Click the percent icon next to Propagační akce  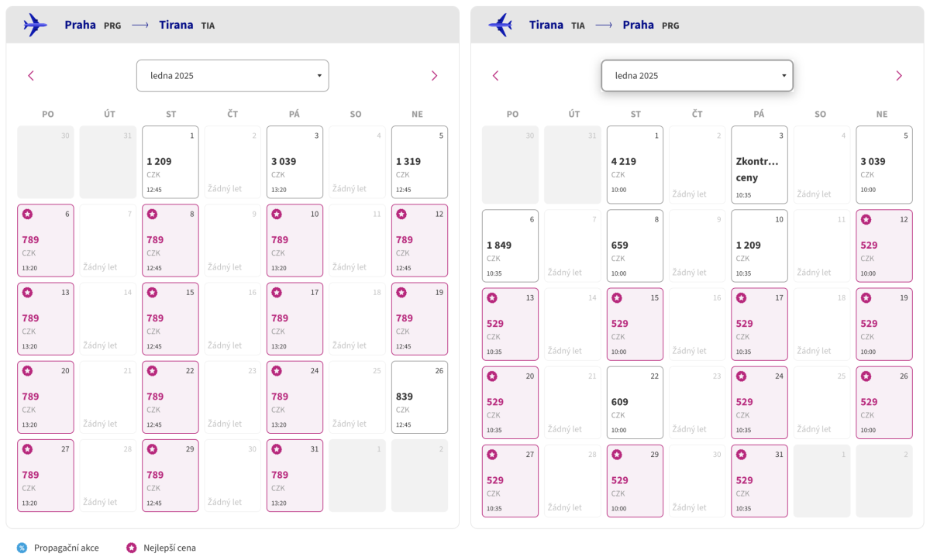(22, 548)
